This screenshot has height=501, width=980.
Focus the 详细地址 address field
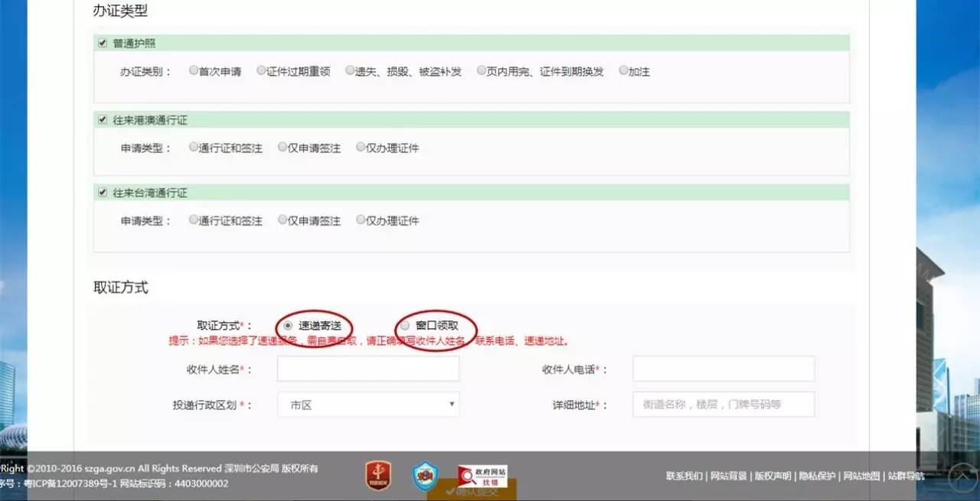point(723,405)
